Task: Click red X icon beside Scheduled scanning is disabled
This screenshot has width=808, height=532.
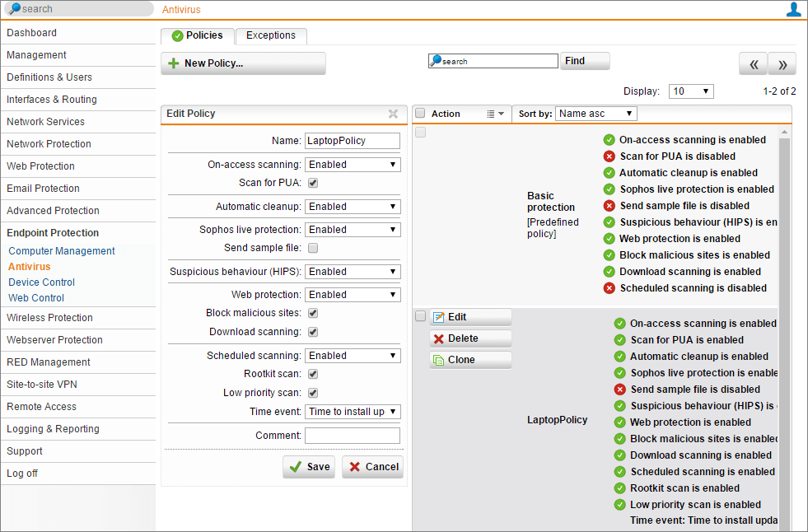Action: tap(610, 288)
